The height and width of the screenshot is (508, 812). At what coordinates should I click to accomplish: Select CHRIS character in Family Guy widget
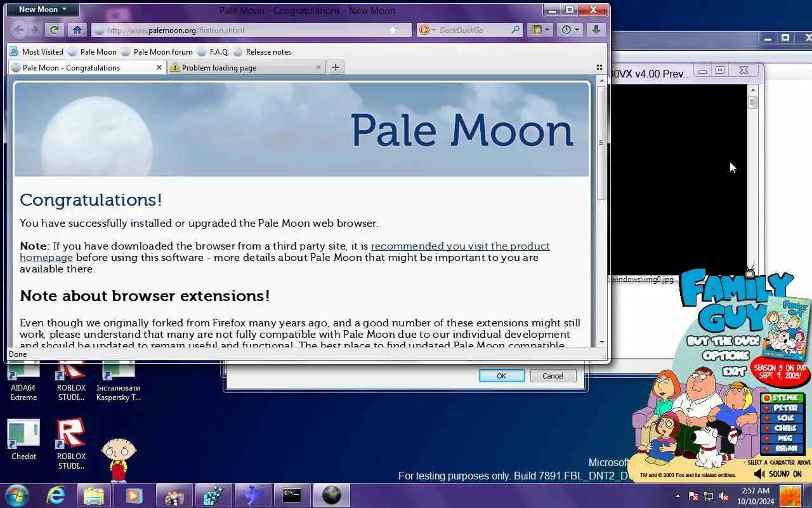tap(781, 429)
